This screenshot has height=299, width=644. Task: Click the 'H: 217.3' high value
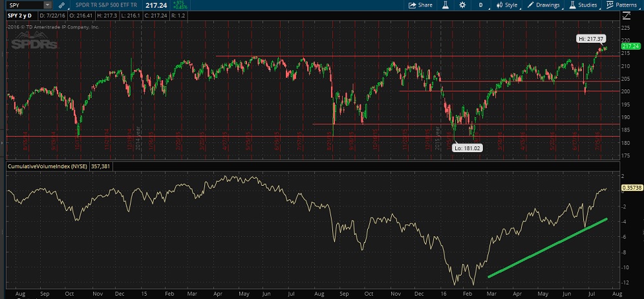coord(108,16)
